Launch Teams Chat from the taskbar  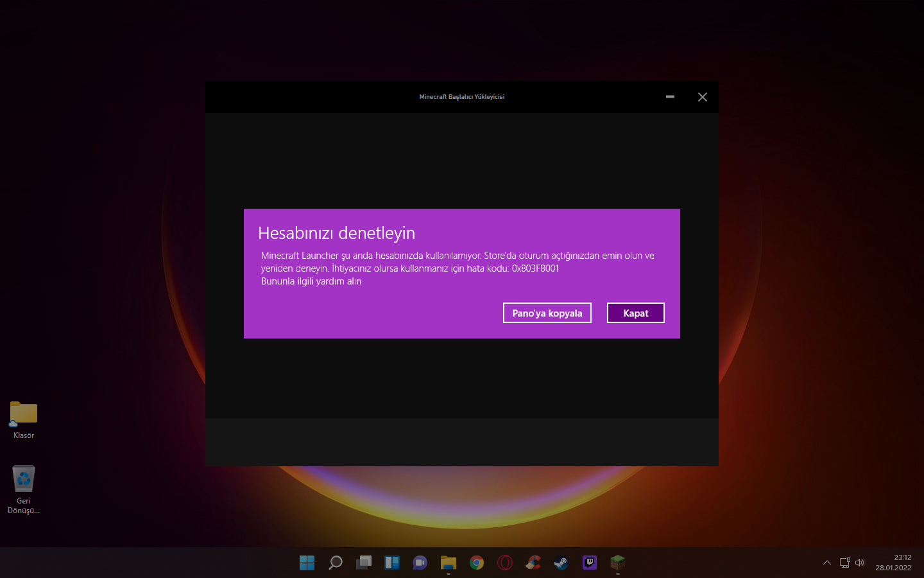pyautogui.click(x=420, y=563)
